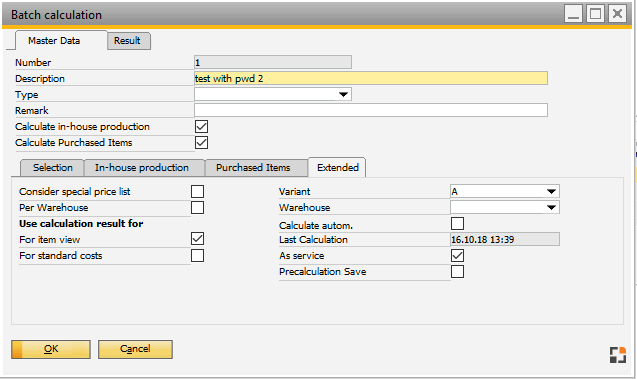Click the window layout icon at bottom right
637x379 pixels.
[x=618, y=355]
